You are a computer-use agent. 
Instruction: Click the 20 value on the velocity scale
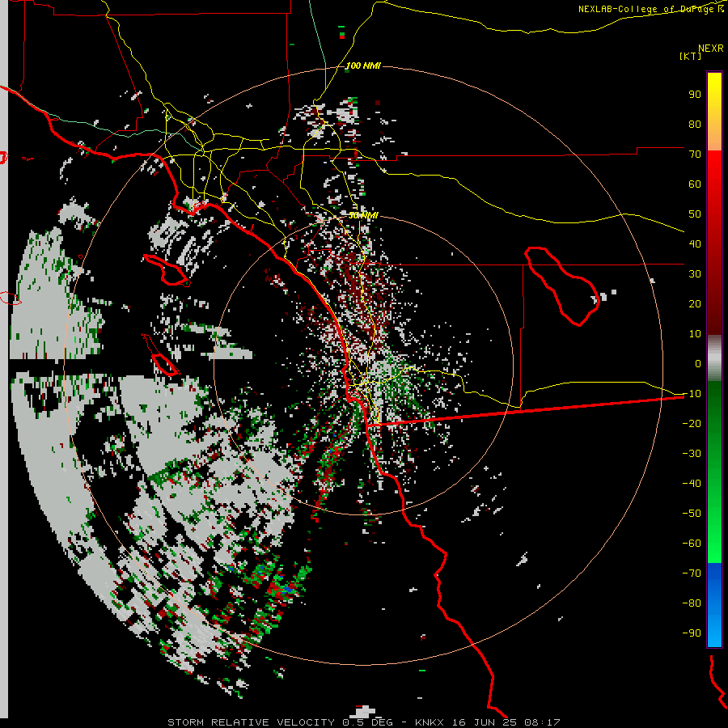[695, 303]
